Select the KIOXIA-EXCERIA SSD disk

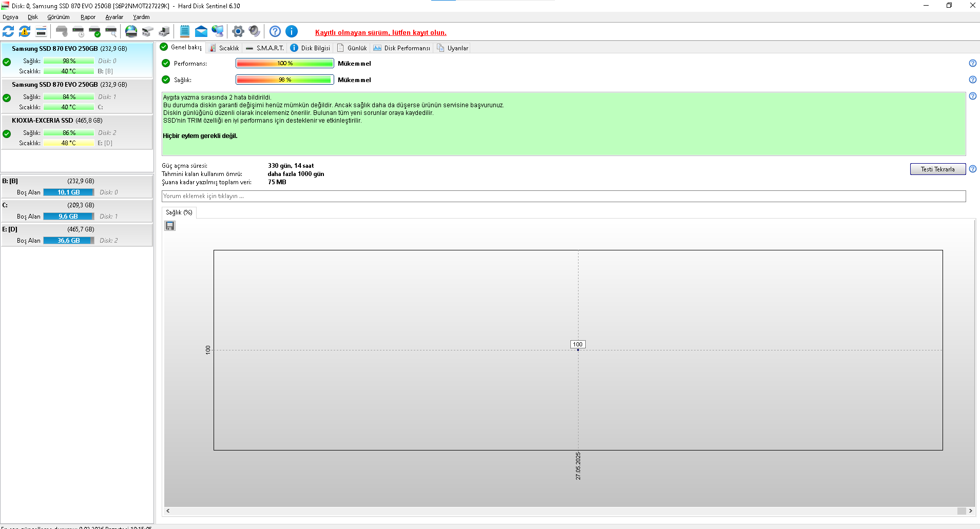click(x=77, y=131)
